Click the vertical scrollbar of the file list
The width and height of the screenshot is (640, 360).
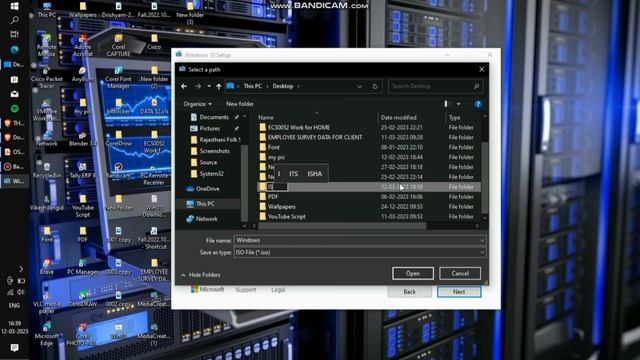pyautogui.click(x=484, y=178)
